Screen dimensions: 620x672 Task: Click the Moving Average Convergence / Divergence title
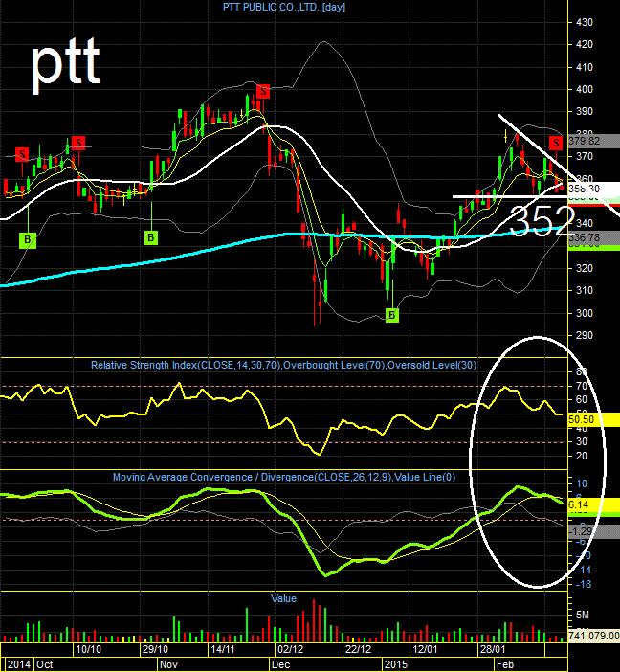[284, 477]
